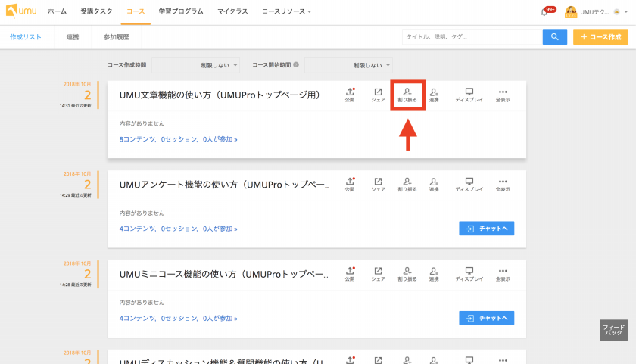This screenshot has width=636, height=364.
Task: Switch to the 作成リスト tab
Action: point(26,37)
